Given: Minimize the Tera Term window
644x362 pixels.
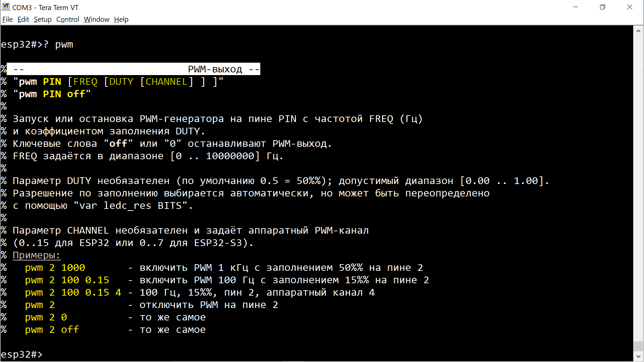Looking at the screenshot, I should pos(576,7).
